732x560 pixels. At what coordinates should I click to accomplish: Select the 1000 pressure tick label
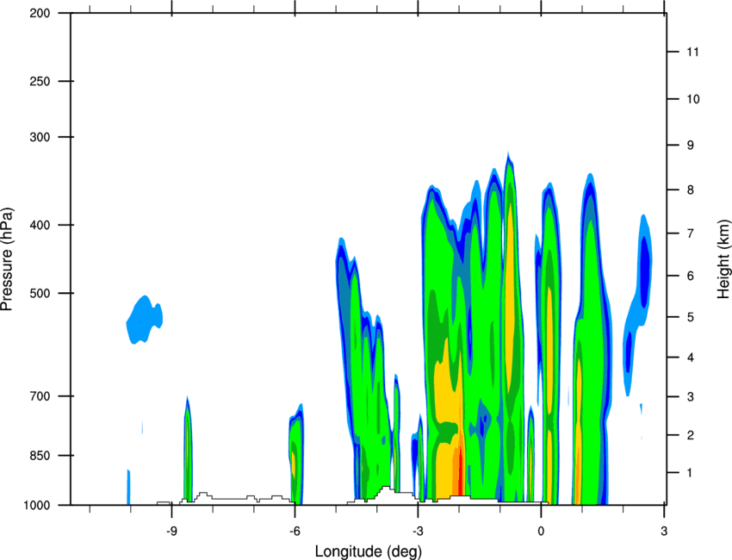tap(36, 505)
